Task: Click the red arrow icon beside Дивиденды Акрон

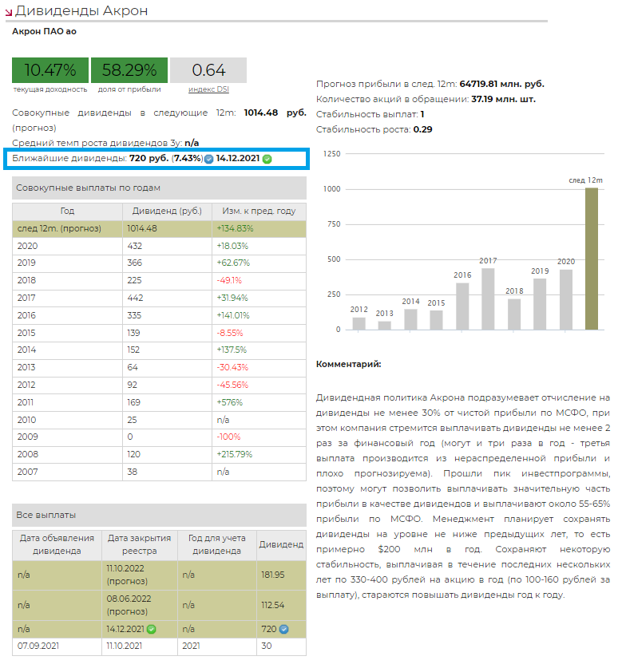Action: click(9, 12)
